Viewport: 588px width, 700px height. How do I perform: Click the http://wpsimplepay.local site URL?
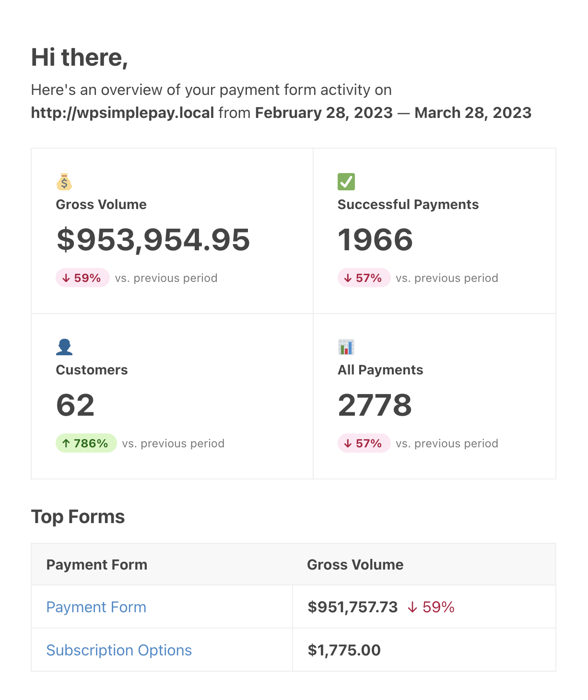point(122,113)
